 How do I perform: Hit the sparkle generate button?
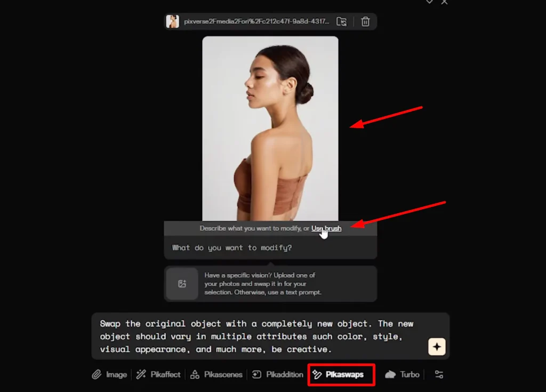point(437,347)
